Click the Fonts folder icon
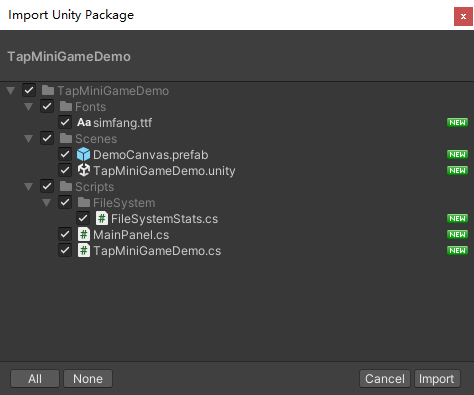Viewport: 474px width, 395px height. coord(66,106)
